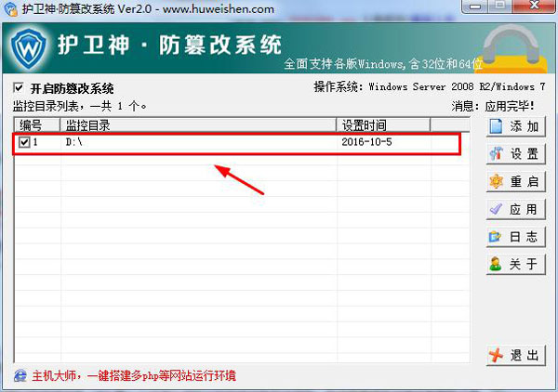Click the 监控目录 column header
Image resolution: width=558 pixels, height=392 pixels.
click(198, 125)
